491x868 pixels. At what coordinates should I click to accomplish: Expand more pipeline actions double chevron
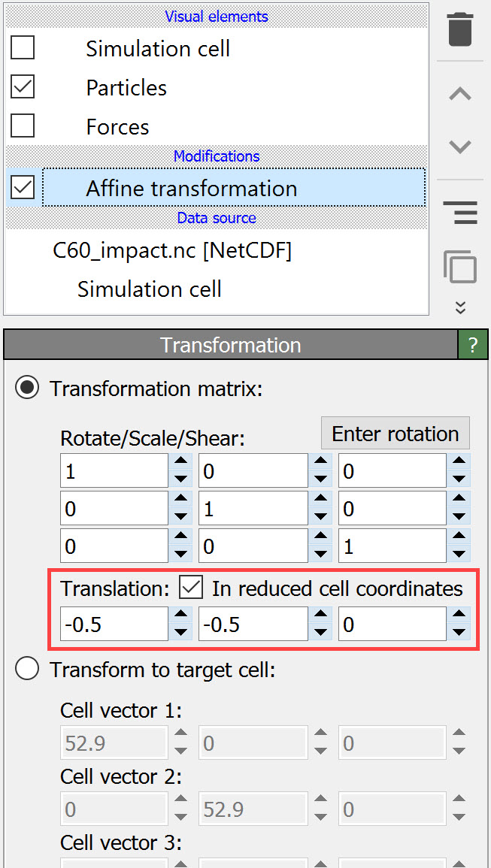(460, 307)
